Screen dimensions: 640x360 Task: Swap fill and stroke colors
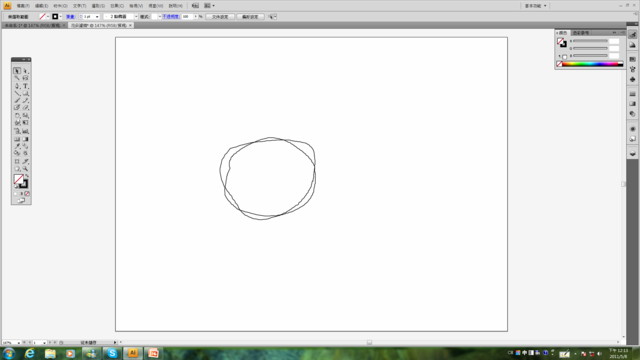pyautogui.click(x=27, y=176)
